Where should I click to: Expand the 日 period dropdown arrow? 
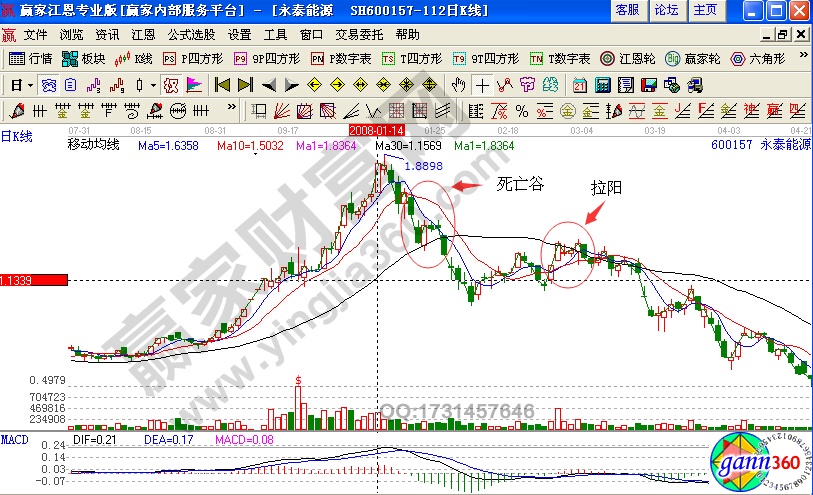click(x=28, y=84)
